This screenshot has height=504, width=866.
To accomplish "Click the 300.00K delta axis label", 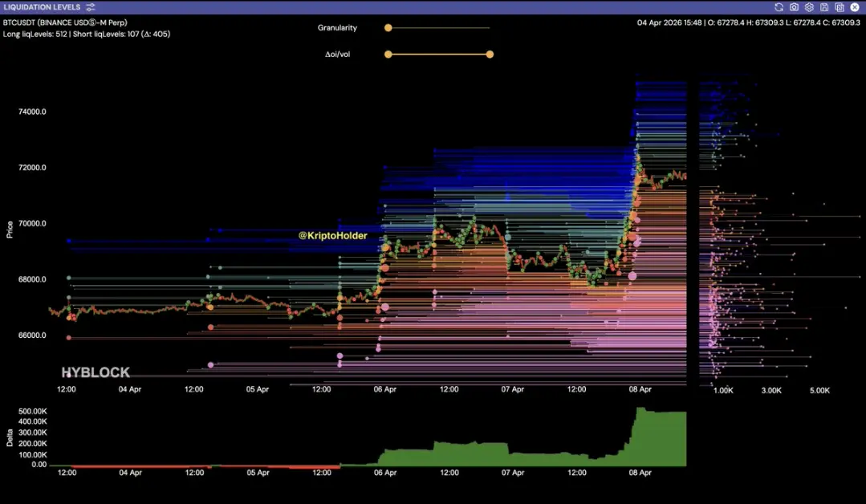I will tap(33, 433).
